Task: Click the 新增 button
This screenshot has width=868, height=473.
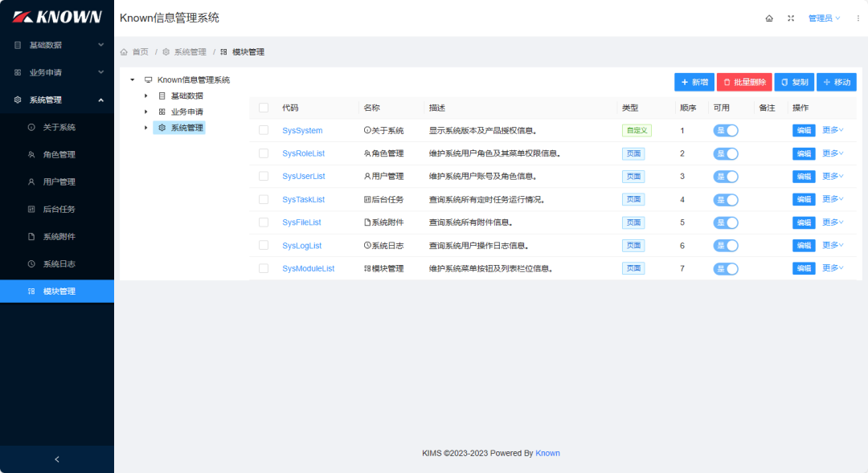Action: pos(694,82)
